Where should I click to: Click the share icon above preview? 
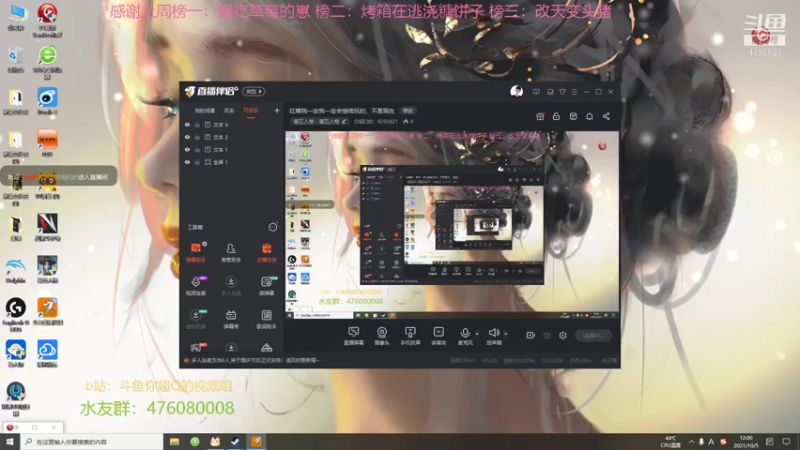pyautogui.click(x=606, y=116)
